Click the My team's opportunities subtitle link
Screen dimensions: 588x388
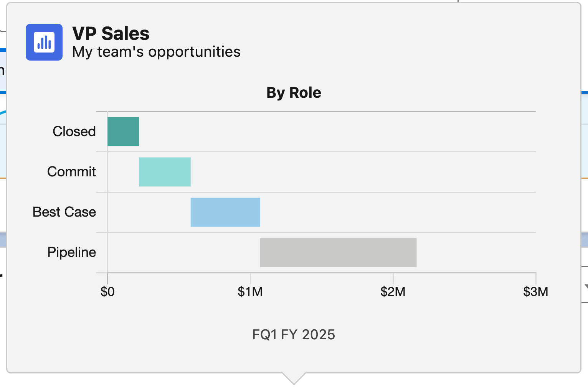[x=156, y=52]
